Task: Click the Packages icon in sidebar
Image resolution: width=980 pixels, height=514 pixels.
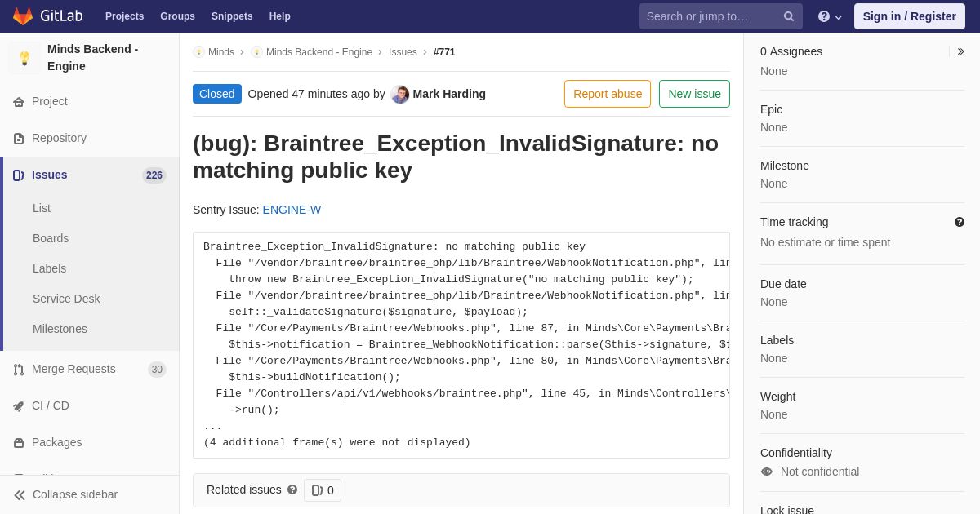Action: click(x=19, y=443)
